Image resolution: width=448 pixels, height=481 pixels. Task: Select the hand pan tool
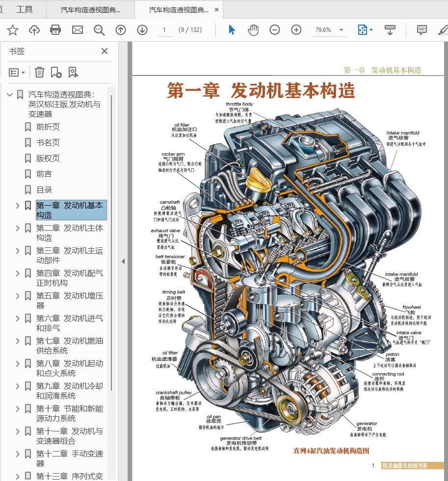[253, 30]
